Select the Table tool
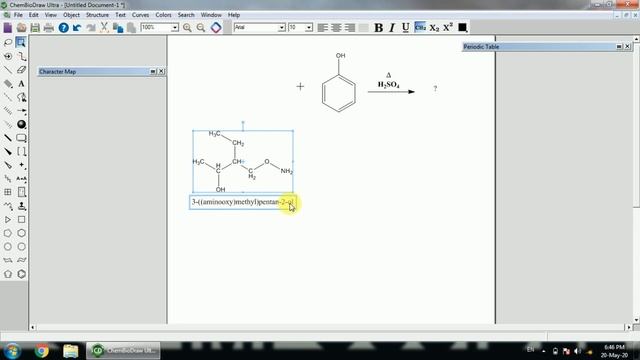 [x=8, y=192]
